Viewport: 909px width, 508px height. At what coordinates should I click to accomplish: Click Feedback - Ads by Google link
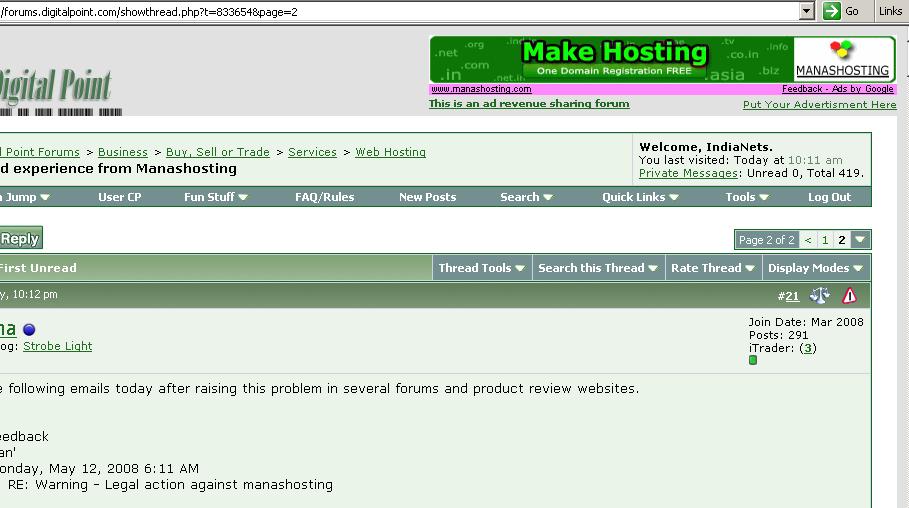837,89
